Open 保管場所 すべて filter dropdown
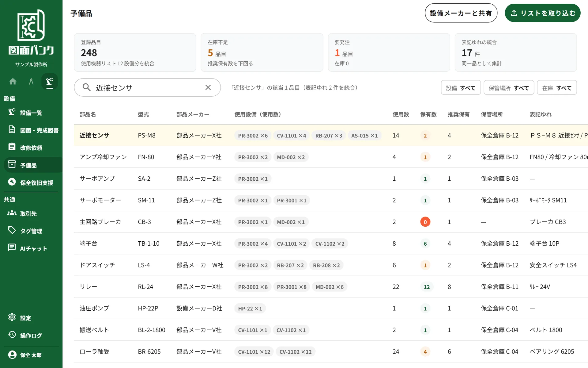Screen dimensions: 588x368 509,88
